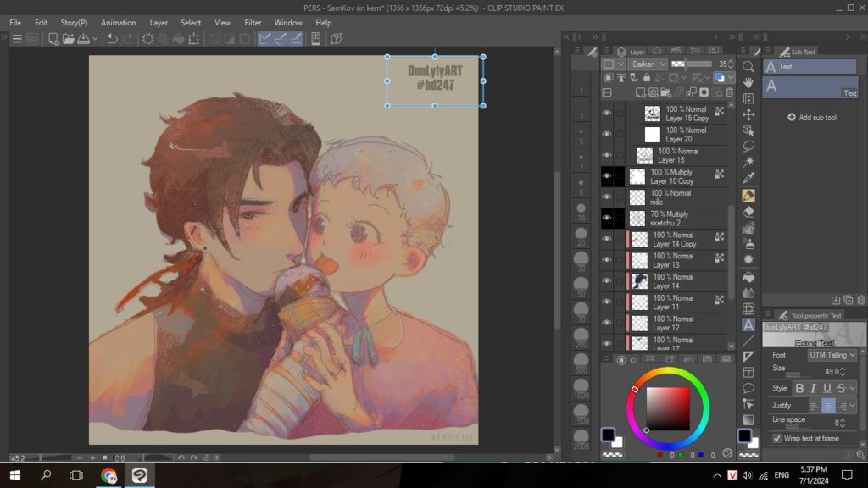Select Layer 14 in the layer list
Viewport: 868px width, 488px height.
[x=677, y=281]
